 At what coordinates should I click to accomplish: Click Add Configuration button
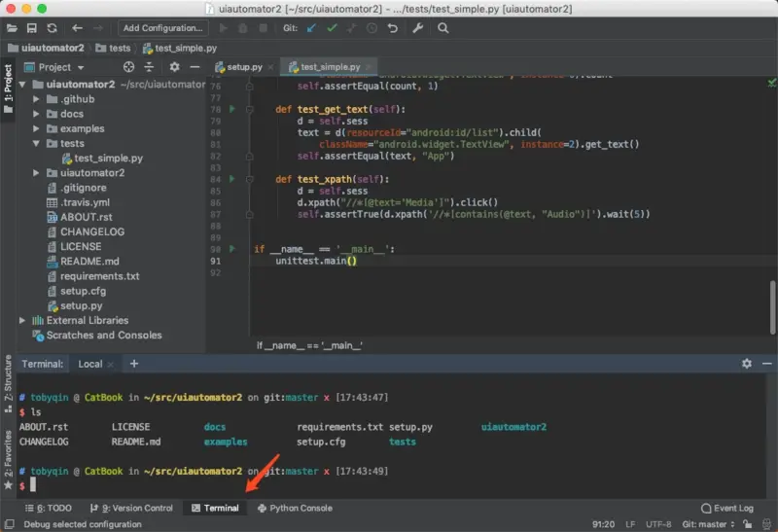coord(162,28)
